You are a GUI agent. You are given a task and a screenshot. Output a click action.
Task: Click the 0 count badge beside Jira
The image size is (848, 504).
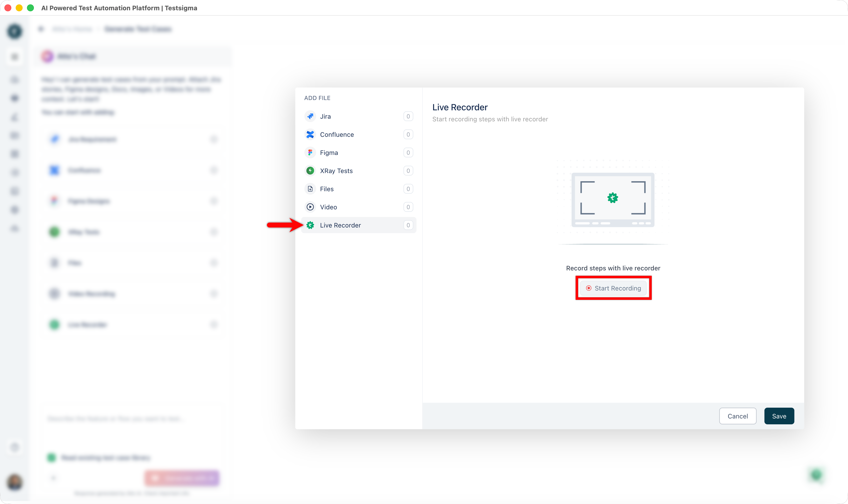(x=408, y=116)
